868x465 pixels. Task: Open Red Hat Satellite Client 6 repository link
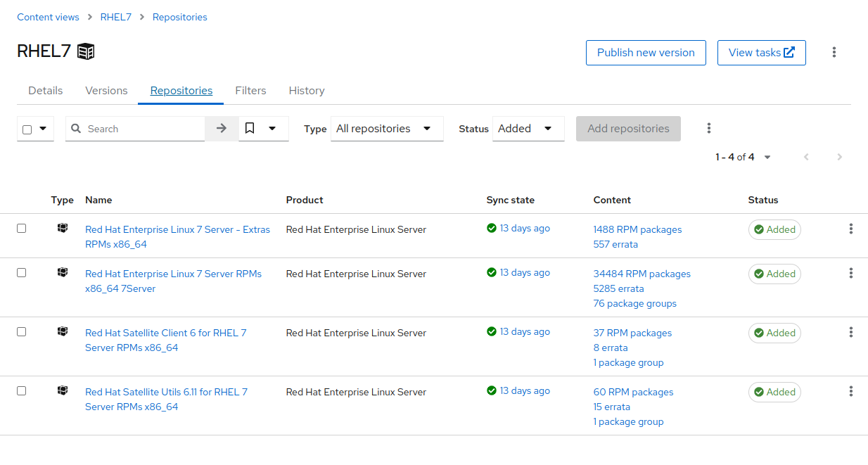(x=166, y=340)
